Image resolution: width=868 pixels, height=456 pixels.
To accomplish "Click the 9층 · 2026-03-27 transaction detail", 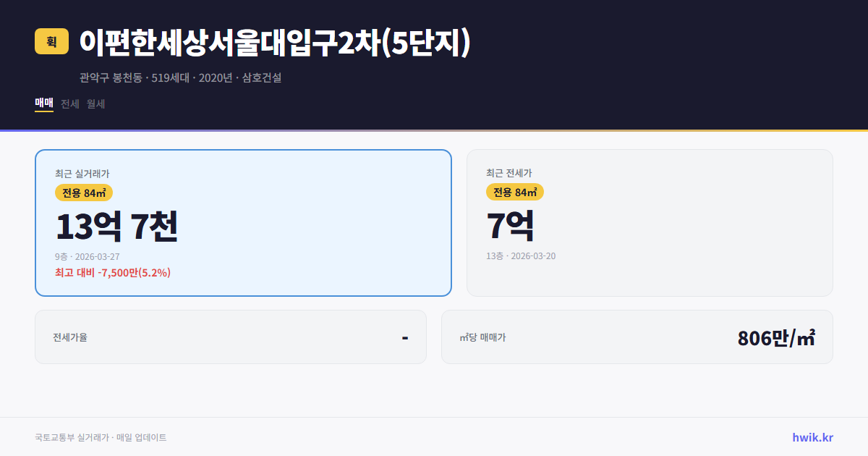I will click(88, 256).
